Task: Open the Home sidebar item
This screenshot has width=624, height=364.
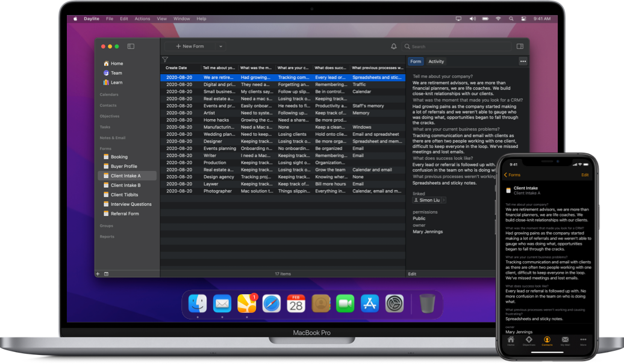Action: (x=113, y=63)
